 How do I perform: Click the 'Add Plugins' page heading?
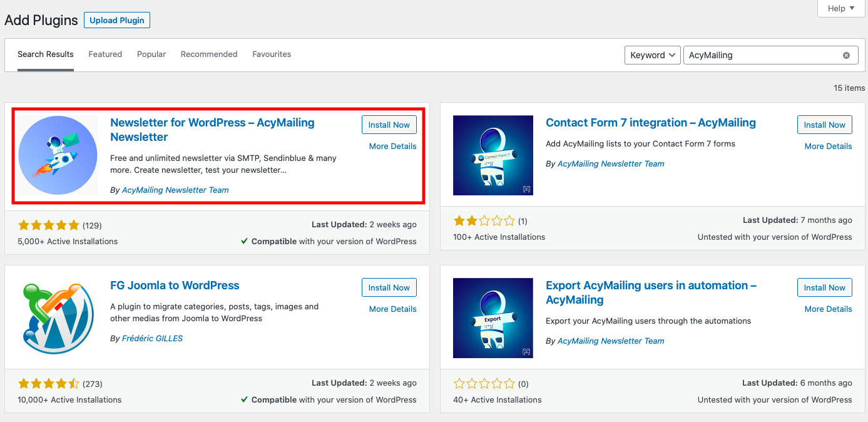(x=41, y=20)
